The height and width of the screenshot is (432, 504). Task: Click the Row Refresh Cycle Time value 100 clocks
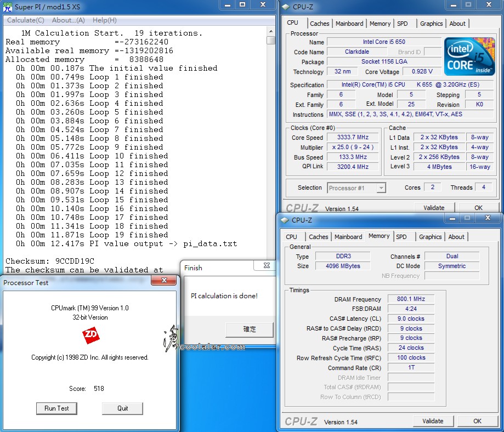pyautogui.click(x=411, y=357)
